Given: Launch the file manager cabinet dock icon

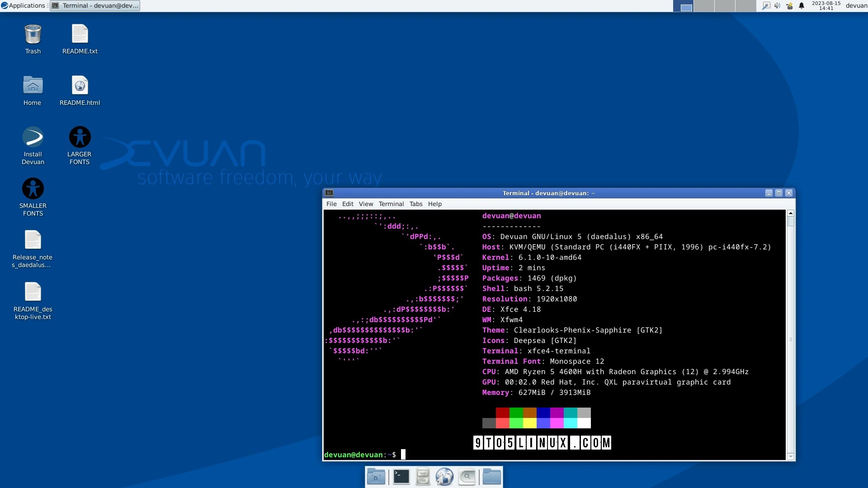Looking at the screenshot, I should pyautogui.click(x=423, y=477).
